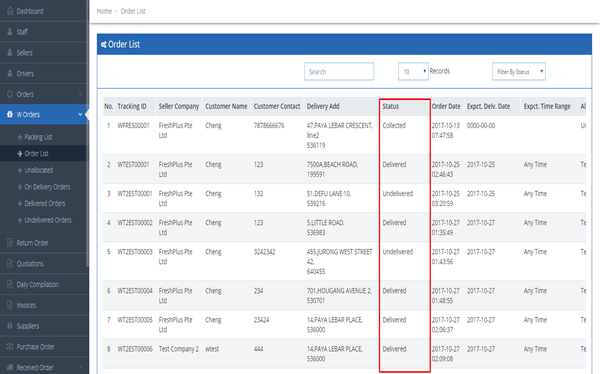The image size is (600, 374).
Task: Click the Invoices document icon
Action: [10, 305]
